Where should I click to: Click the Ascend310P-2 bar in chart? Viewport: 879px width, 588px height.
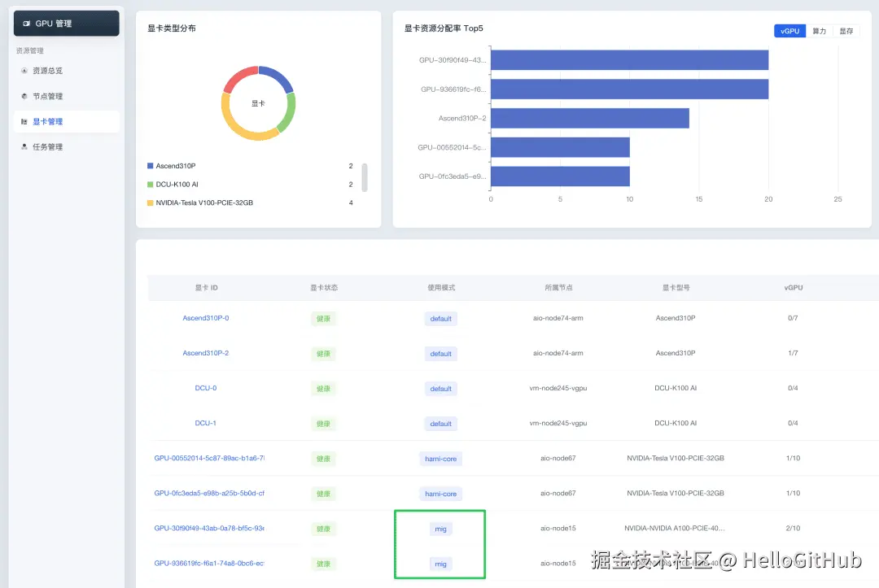click(x=589, y=118)
